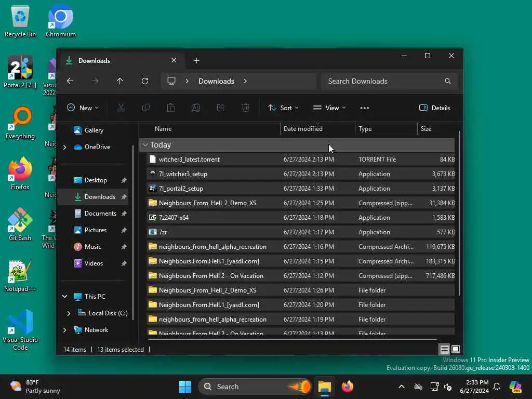Open Documents in navigation pane
The height and width of the screenshot is (399, 532).
[x=100, y=214]
